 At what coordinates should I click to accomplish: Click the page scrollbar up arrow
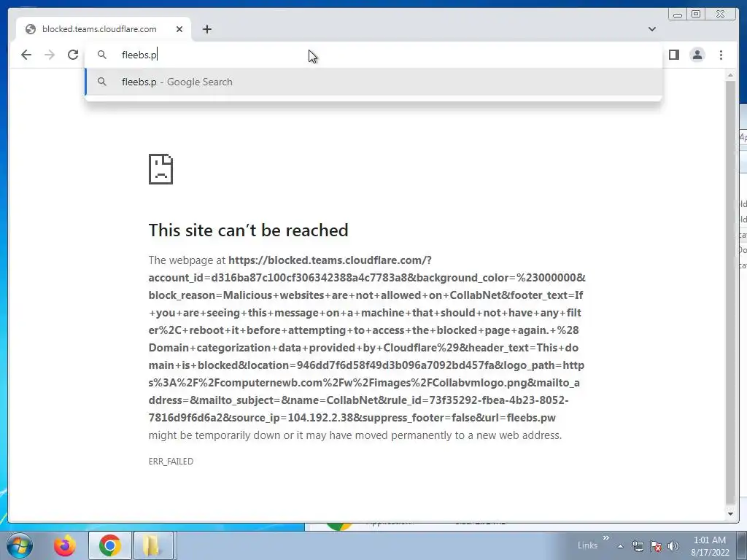click(x=730, y=75)
